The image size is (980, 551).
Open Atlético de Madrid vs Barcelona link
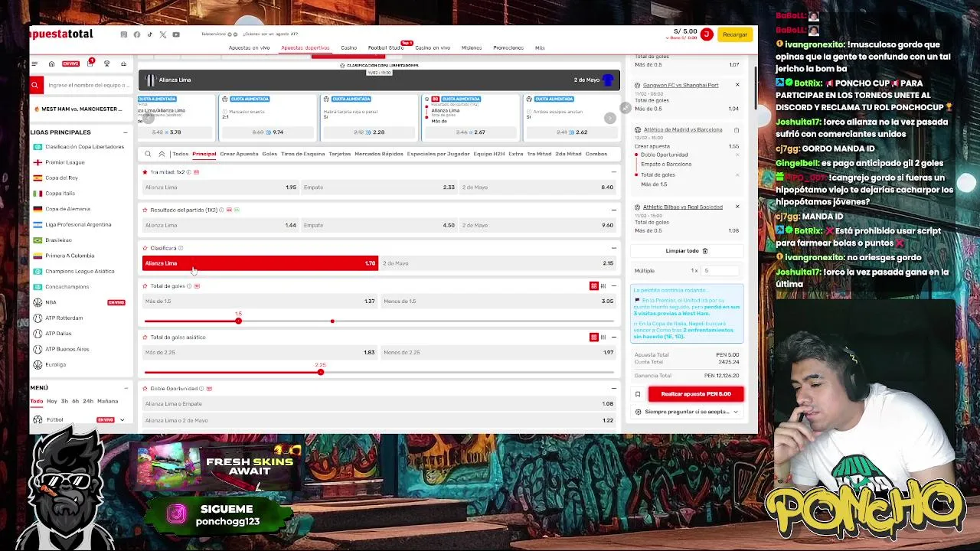click(683, 130)
